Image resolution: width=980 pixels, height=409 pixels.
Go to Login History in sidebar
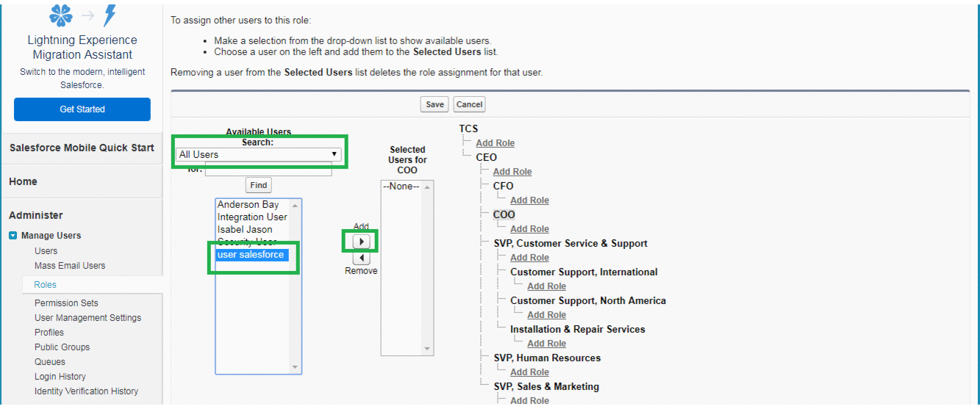click(60, 377)
